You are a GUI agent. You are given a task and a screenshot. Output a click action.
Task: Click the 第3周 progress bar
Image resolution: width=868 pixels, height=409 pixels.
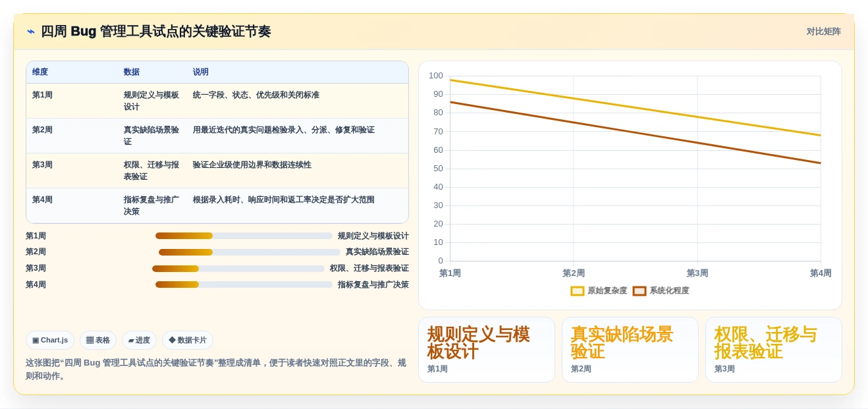(x=238, y=269)
